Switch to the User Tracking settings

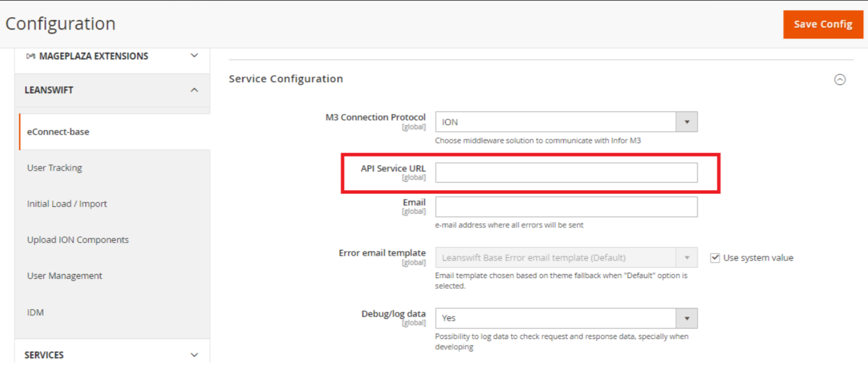(54, 168)
